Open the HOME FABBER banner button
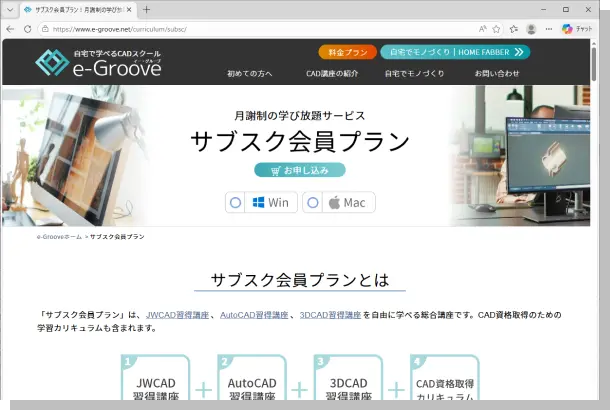This screenshot has width=610, height=410. pos(455,52)
